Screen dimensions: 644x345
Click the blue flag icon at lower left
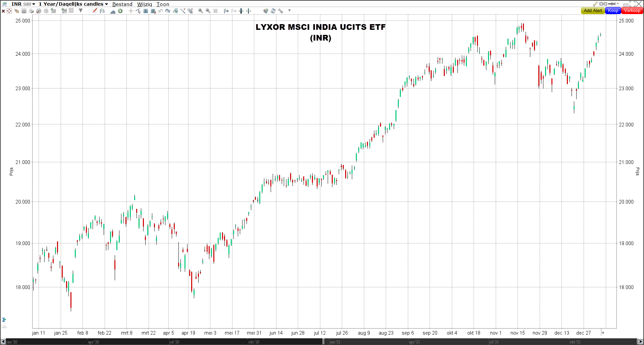click(4, 320)
